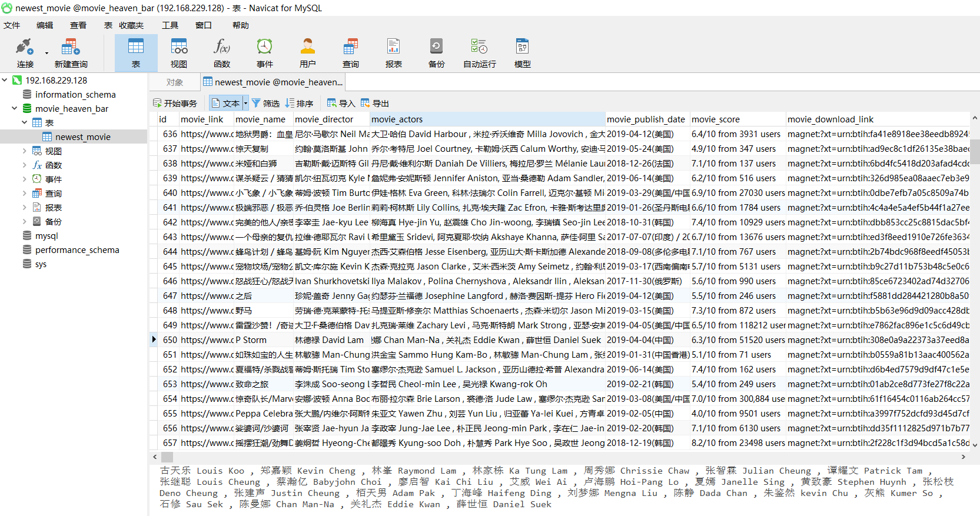Click the horizontal scrollbar thumb under the grid
This screenshot has height=516, width=980.
click(167, 457)
